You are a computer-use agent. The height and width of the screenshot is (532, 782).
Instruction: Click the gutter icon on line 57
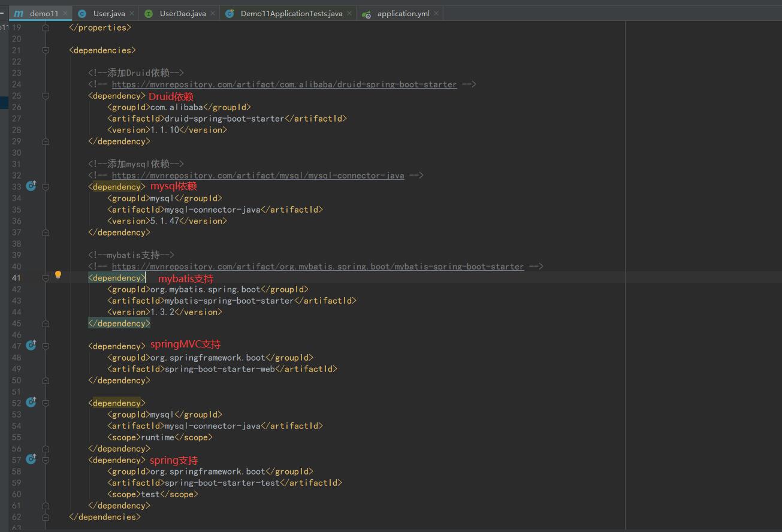[31, 460]
